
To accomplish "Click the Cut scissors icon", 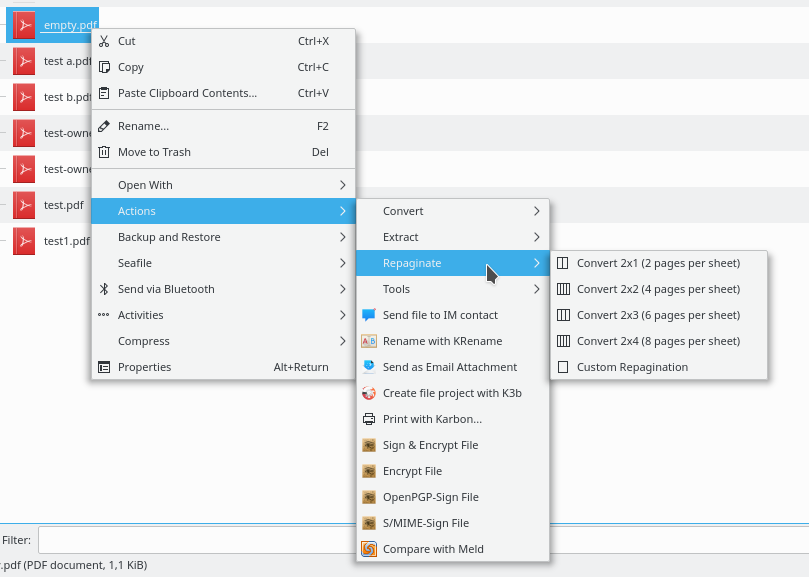I will (x=104, y=41).
